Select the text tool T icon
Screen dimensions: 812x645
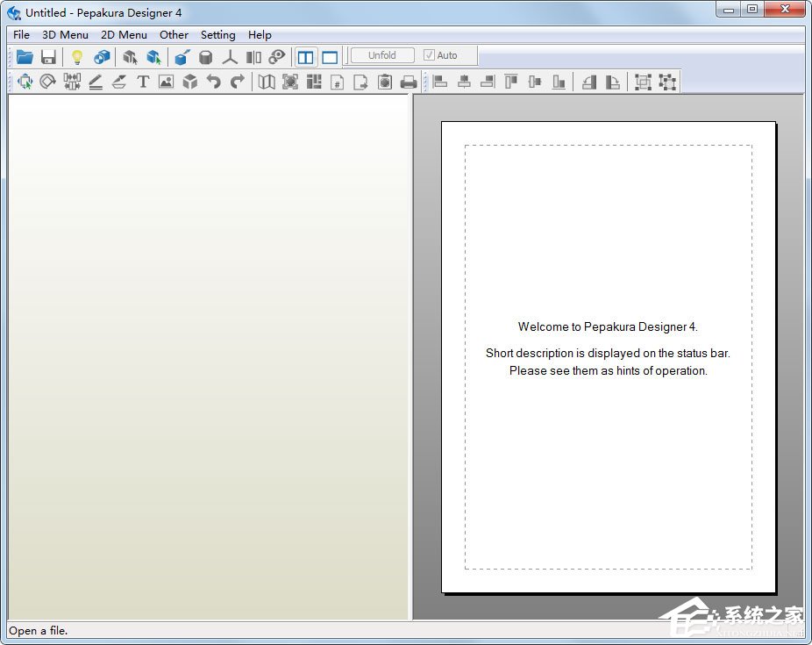pyautogui.click(x=143, y=82)
